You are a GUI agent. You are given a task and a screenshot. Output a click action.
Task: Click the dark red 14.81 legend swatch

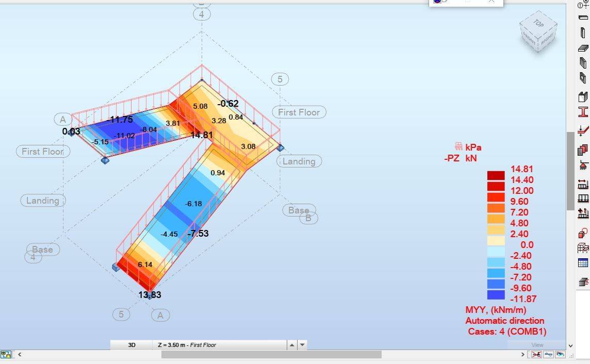click(496, 175)
